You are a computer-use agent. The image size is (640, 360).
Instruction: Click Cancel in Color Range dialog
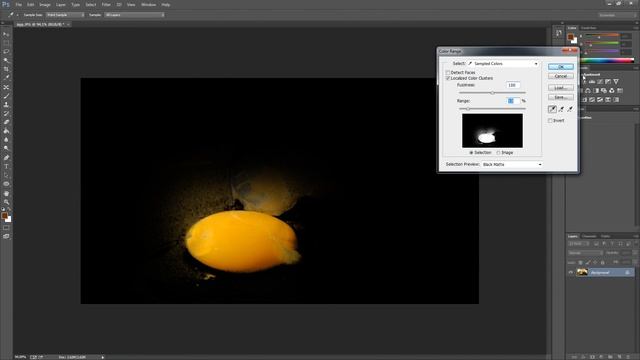pos(561,76)
